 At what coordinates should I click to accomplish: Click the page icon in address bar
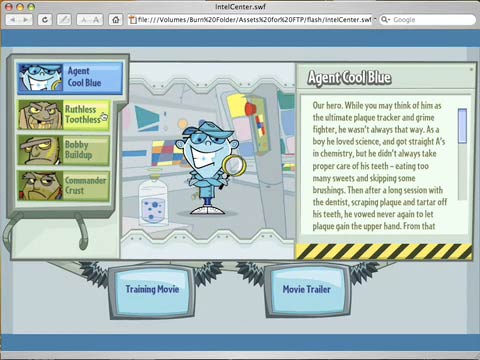[x=133, y=20]
